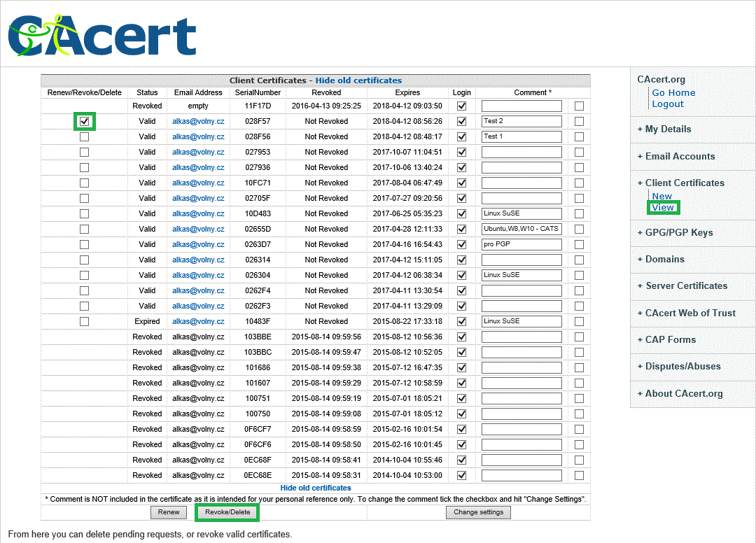Click the Change settings button
The image size is (756, 543).
tap(478, 512)
